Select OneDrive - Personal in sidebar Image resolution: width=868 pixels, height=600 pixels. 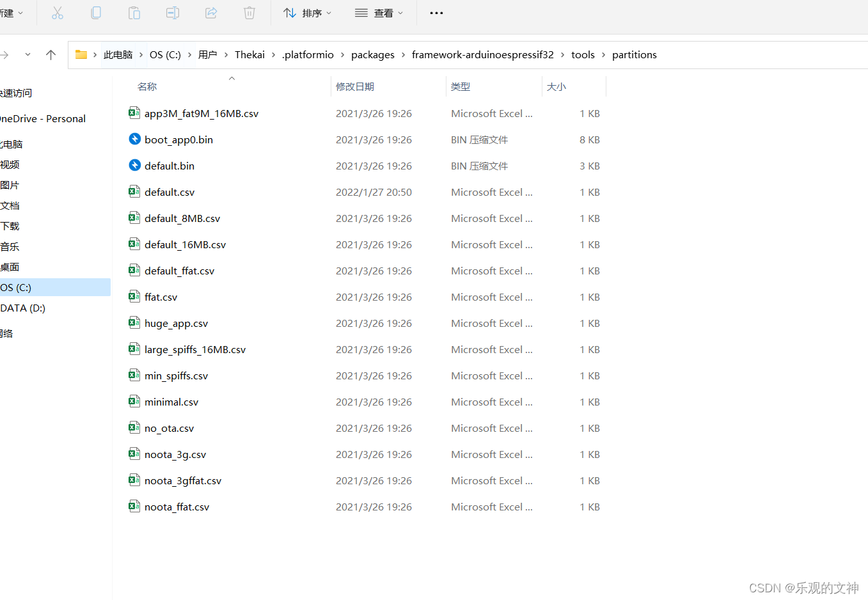(43, 119)
